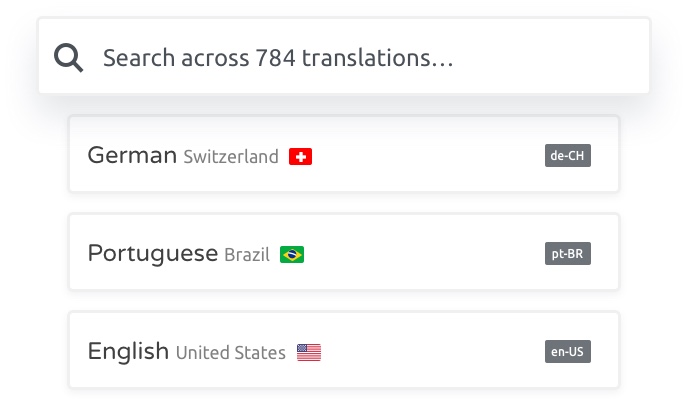The height and width of the screenshot is (401, 688).
Task: Click the magnifying glass search icon
Action: (68, 57)
